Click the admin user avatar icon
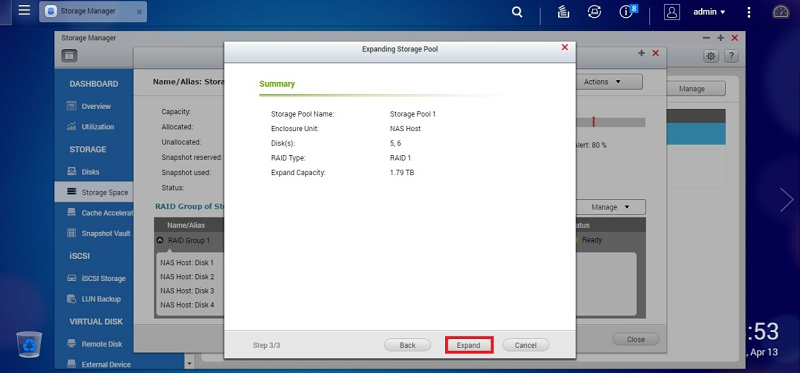The width and height of the screenshot is (800, 373). [672, 12]
